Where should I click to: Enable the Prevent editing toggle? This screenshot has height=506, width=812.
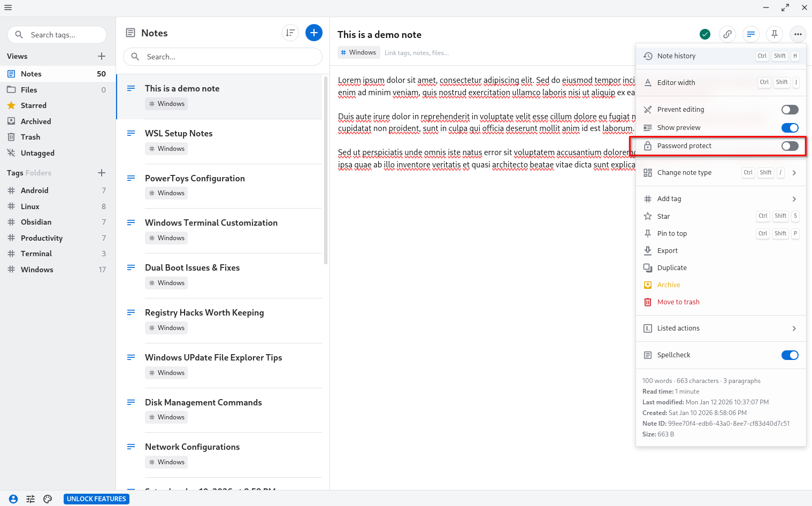click(x=790, y=110)
